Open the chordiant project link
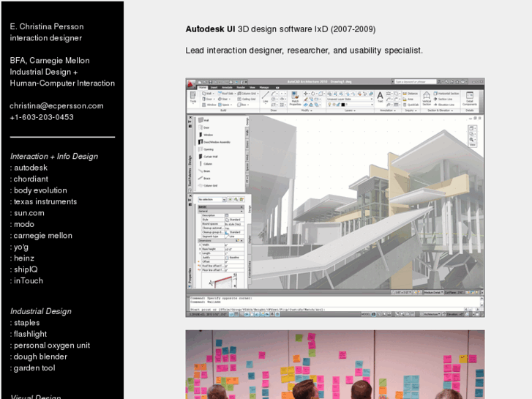The width and height of the screenshot is (532, 399). coord(31,179)
